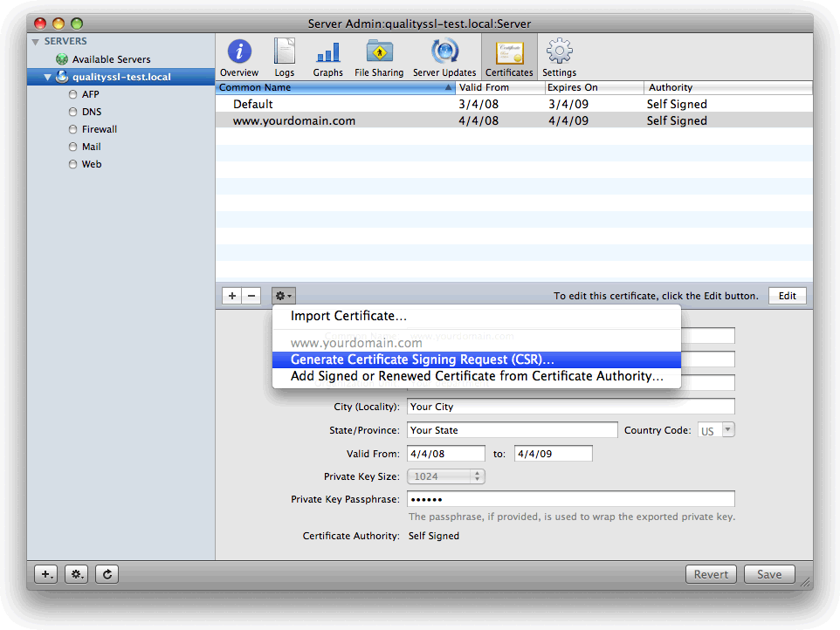Click the State/Province input field

[x=513, y=430]
